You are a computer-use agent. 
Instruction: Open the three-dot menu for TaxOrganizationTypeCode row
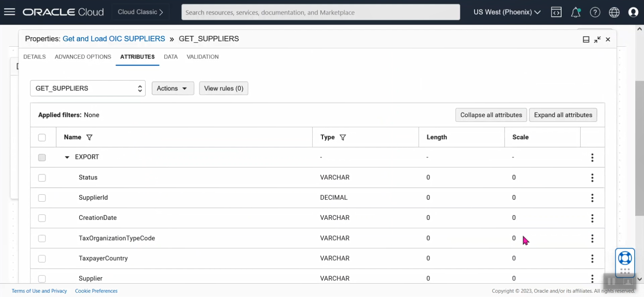click(x=592, y=238)
